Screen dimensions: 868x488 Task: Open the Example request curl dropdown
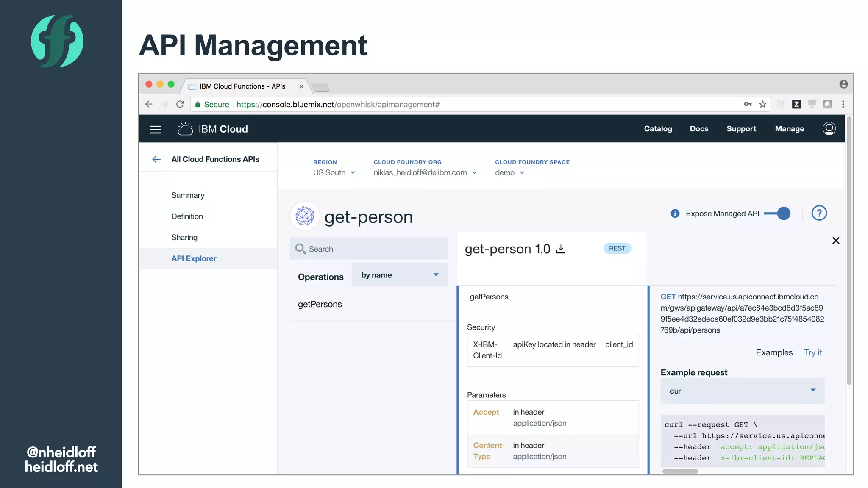point(743,391)
